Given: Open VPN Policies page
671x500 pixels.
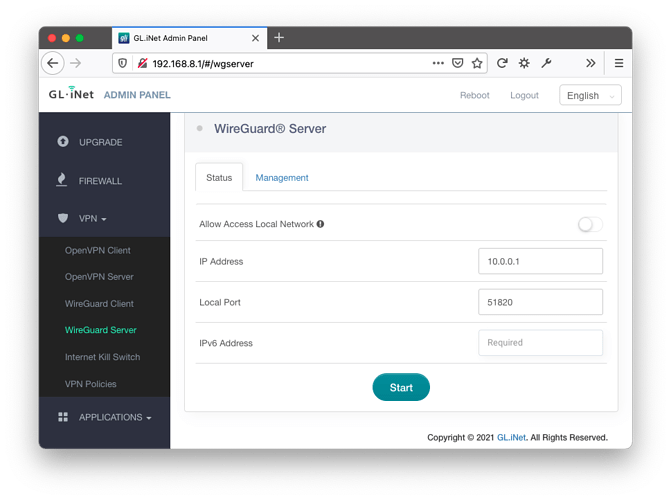Looking at the screenshot, I should 90,384.
